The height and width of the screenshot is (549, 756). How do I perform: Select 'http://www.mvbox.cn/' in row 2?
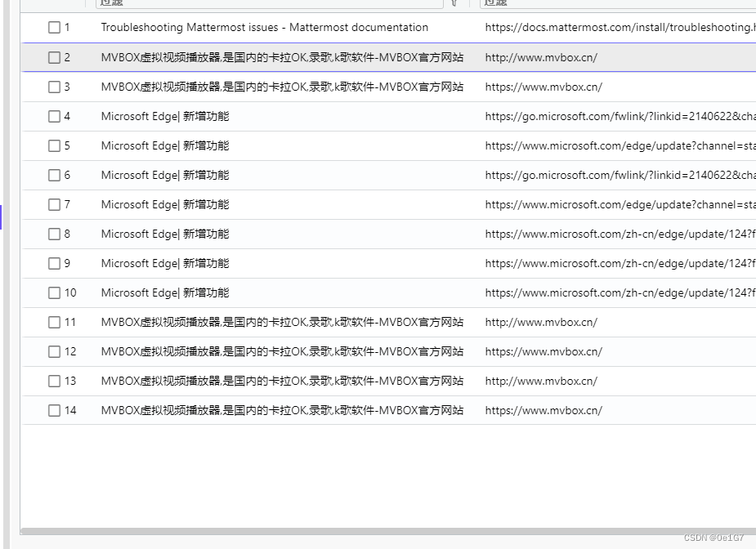pyautogui.click(x=541, y=58)
